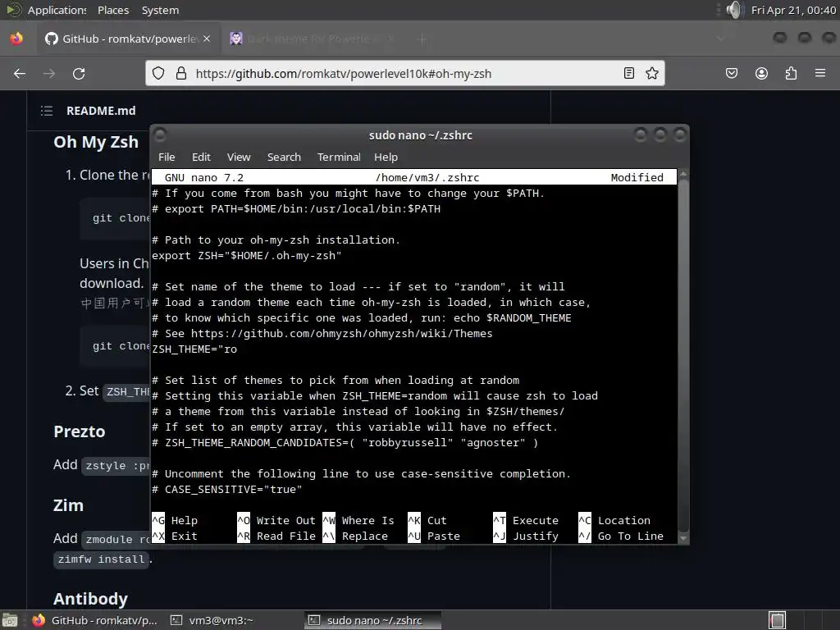
Task: Reload the page in Firefox
Action: click(79, 73)
